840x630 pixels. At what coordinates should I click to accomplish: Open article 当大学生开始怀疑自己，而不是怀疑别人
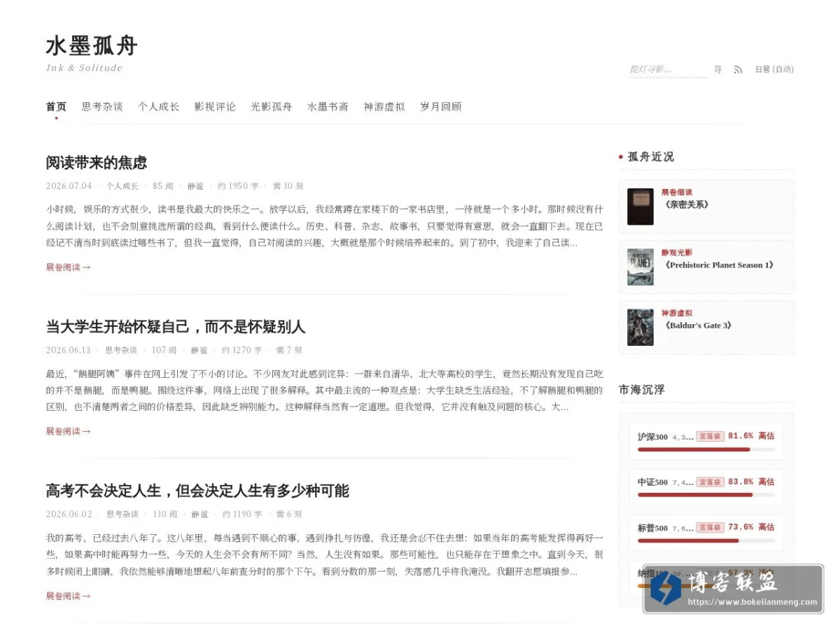tap(176, 326)
